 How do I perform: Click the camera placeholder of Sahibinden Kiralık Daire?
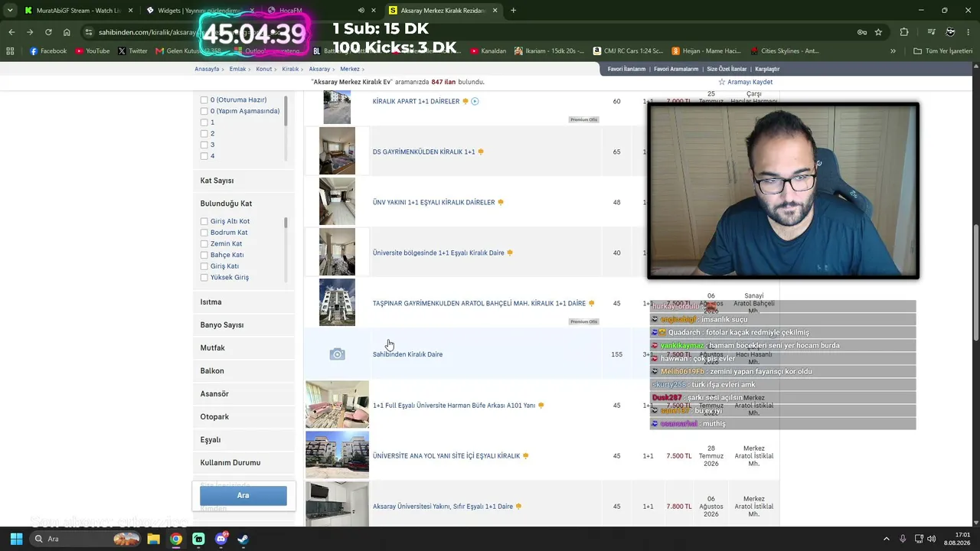(x=337, y=354)
